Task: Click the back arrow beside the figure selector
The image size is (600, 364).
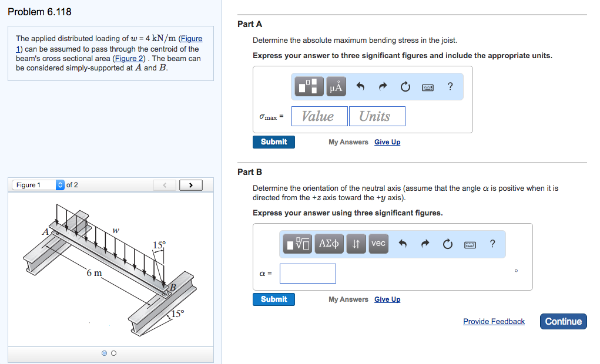Action: tap(165, 184)
